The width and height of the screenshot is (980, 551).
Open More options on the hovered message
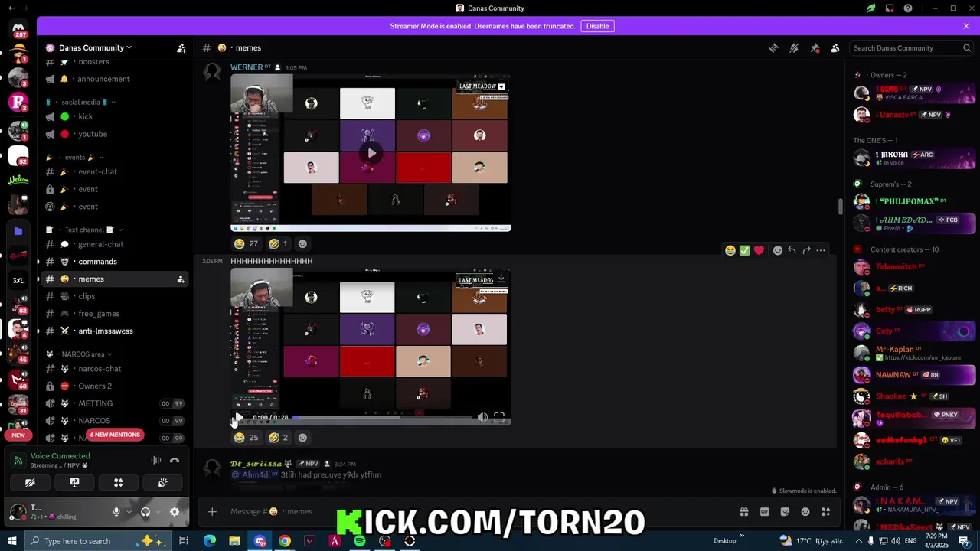point(821,250)
